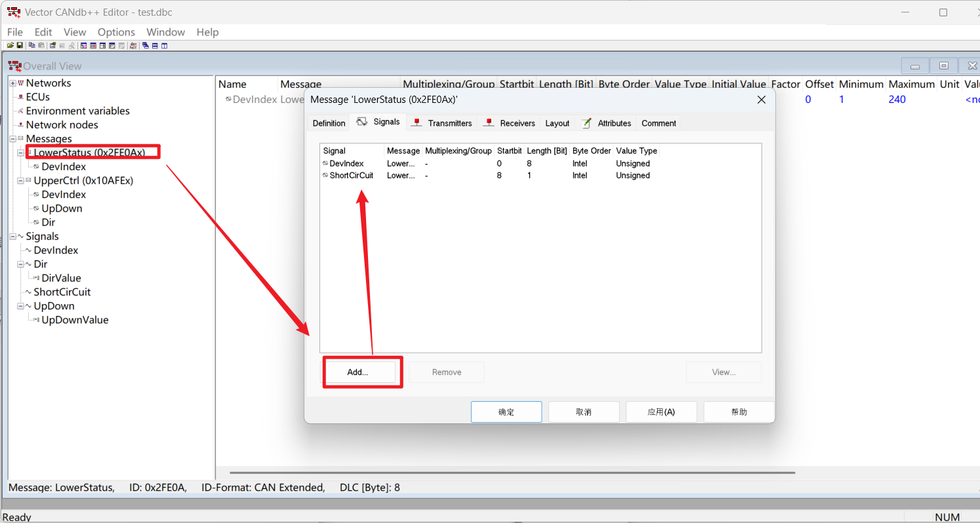Click the Open file toolbar icon
Viewport: 980px width, 523px height.
pos(10,45)
